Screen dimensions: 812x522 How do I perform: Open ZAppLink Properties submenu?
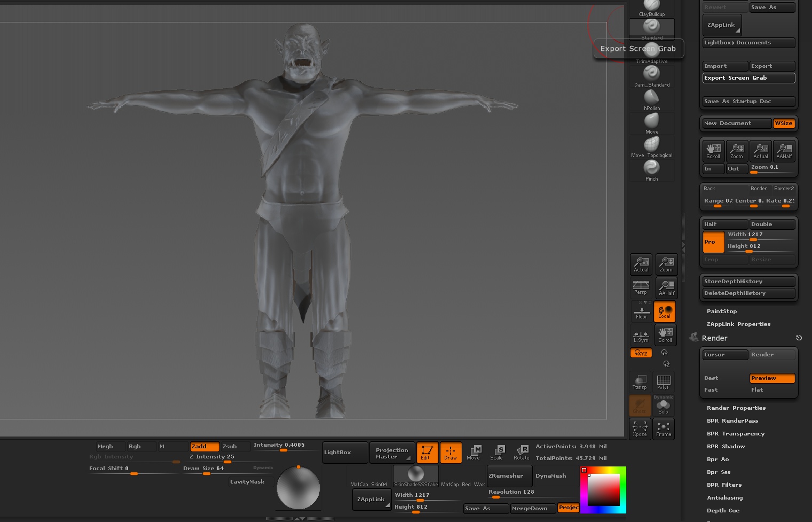(739, 324)
